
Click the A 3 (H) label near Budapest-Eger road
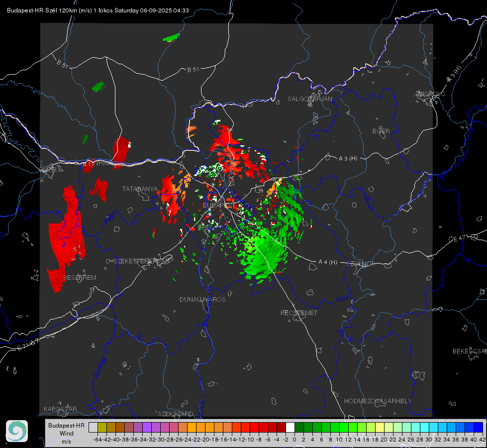tap(348, 159)
